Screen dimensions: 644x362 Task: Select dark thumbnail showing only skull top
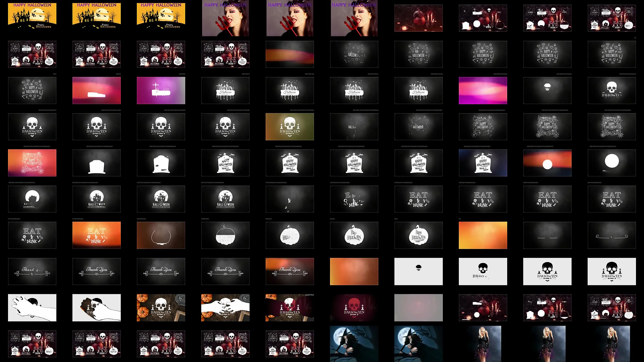pos(547,90)
